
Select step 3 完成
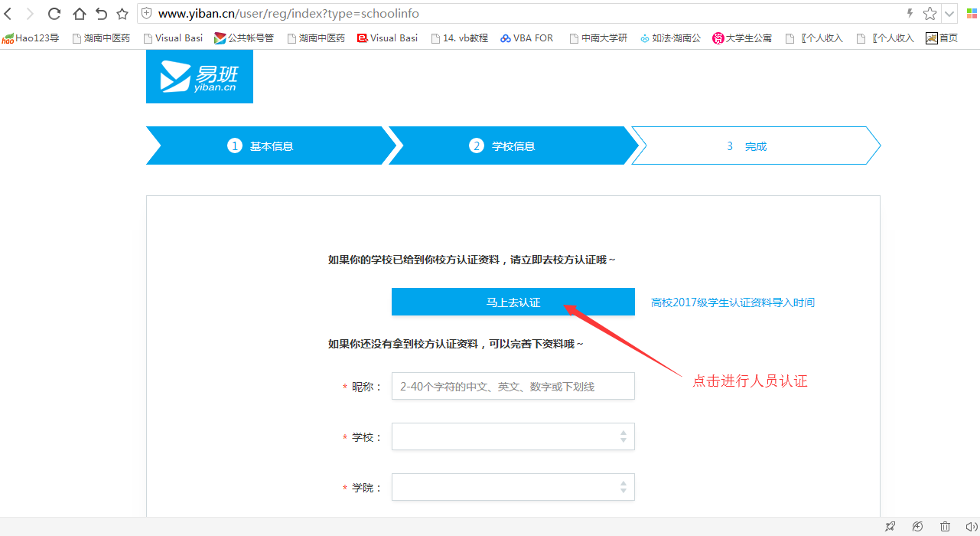[x=754, y=146]
